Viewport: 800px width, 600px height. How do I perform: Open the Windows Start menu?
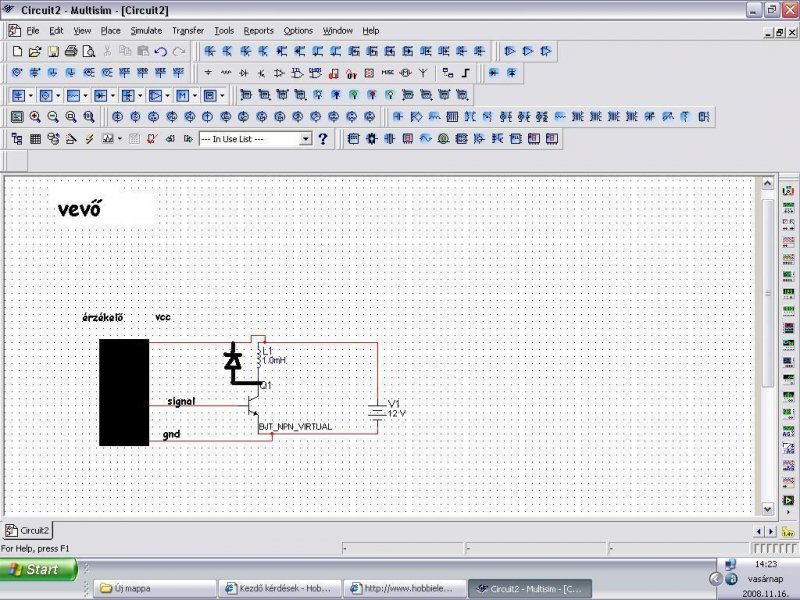(38, 569)
